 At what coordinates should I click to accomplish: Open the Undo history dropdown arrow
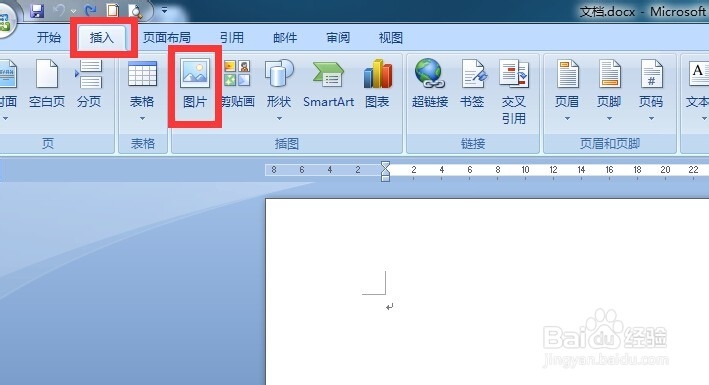tap(73, 11)
